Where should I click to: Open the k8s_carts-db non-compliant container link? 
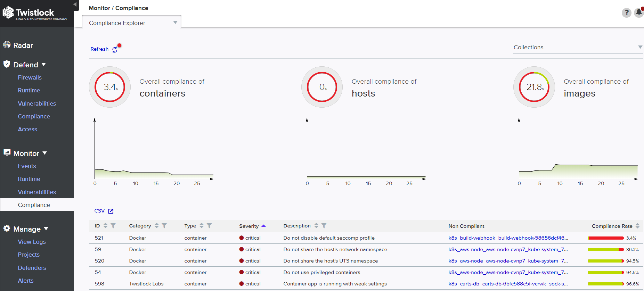[508, 284]
